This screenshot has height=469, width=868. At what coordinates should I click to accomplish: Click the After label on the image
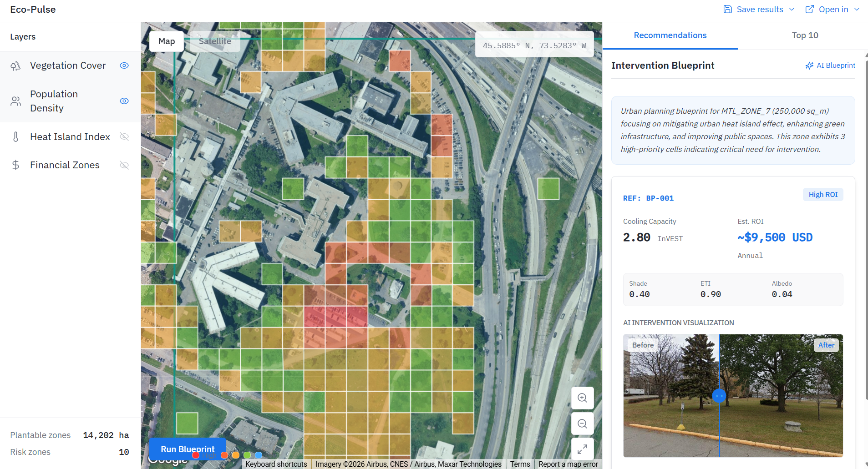pyautogui.click(x=826, y=345)
